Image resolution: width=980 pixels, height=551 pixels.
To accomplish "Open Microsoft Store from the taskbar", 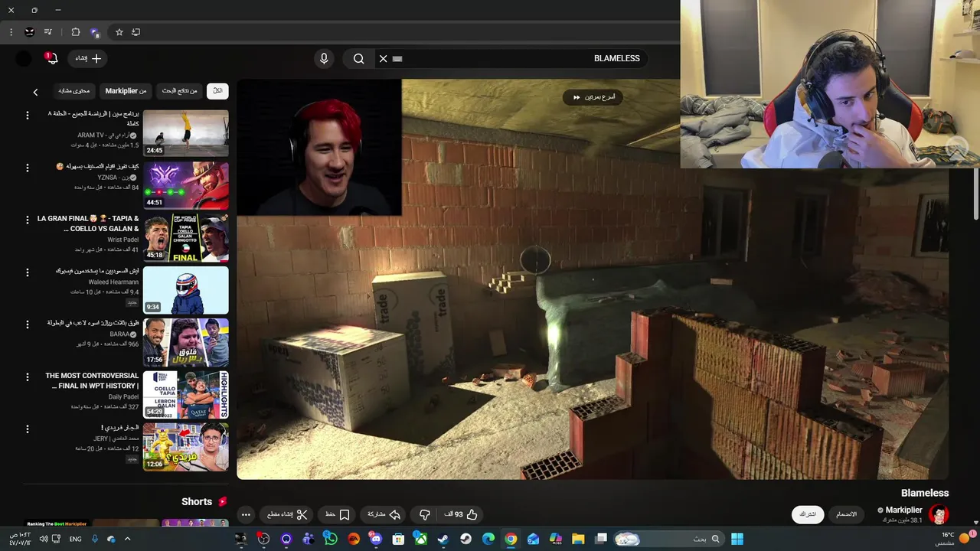I will click(398, 540).
